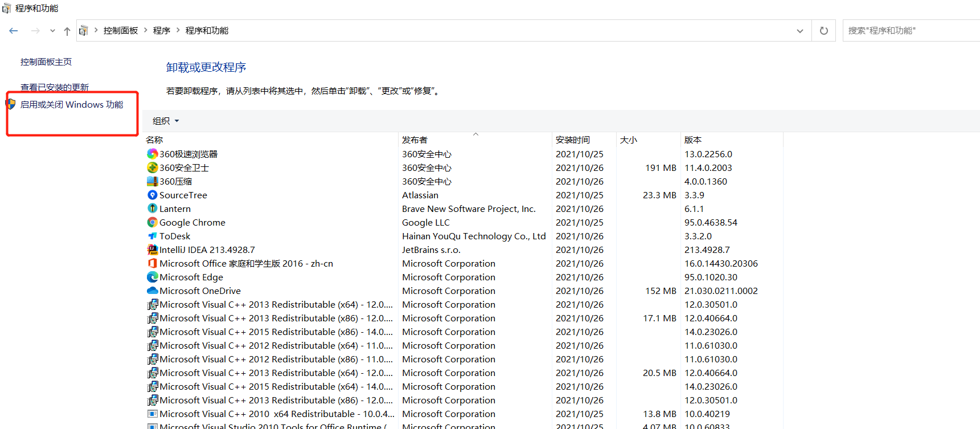Click the Microsoft Office 2016 icon
Viewport: 980px width, 429px height.
pyautogui.click(x=152, y=263)
